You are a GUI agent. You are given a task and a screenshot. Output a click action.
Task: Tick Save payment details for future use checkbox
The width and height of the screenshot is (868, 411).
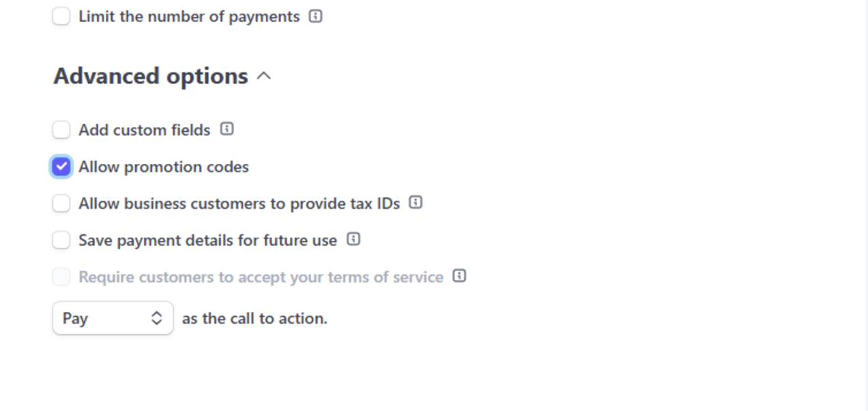tap(61, 240)
